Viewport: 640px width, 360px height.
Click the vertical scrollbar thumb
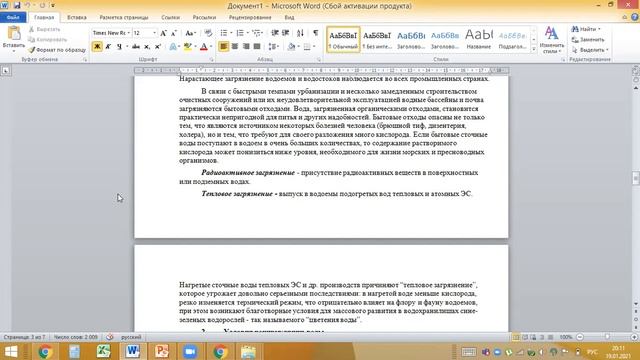tap(636, 178)
